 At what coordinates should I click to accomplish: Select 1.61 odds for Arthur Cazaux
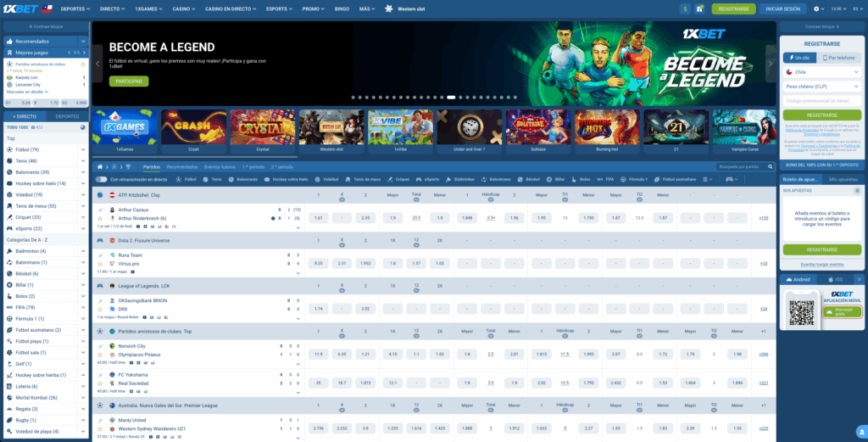[x=319, y=218]
